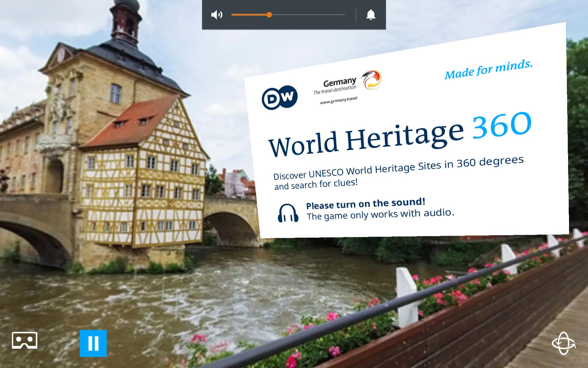Mute audio with the speaker icon
588x368 pixels.
coord(217,15)
